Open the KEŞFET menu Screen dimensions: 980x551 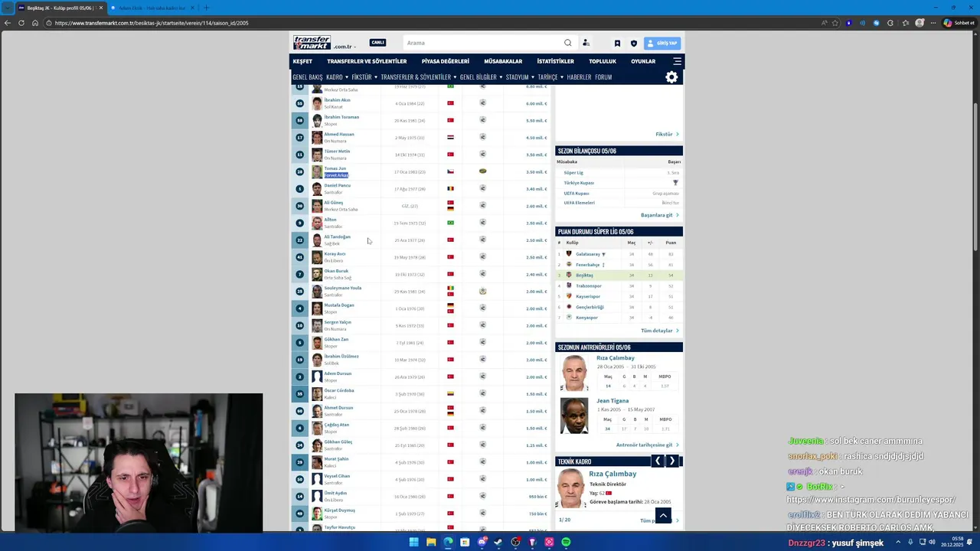302,61
